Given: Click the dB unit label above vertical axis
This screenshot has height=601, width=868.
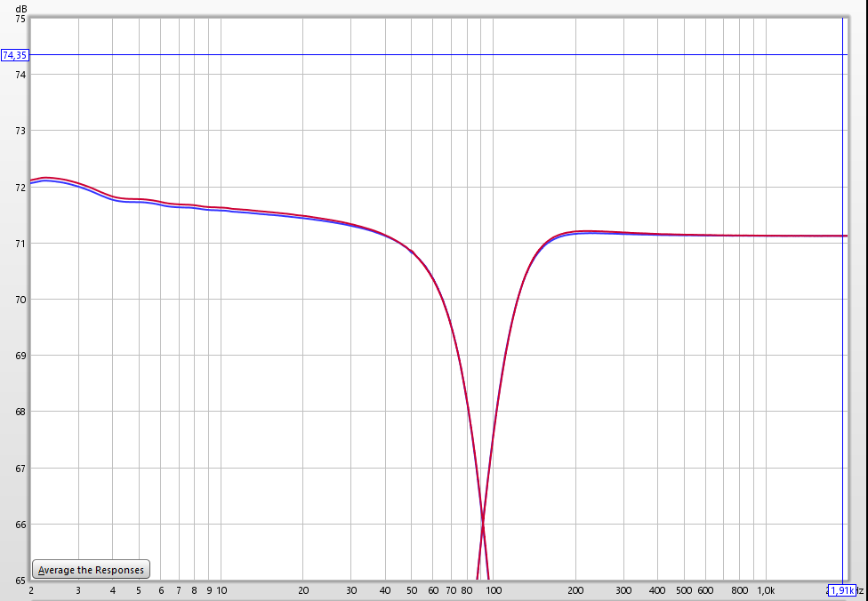Looking at the screenshot, I should 21,8.
